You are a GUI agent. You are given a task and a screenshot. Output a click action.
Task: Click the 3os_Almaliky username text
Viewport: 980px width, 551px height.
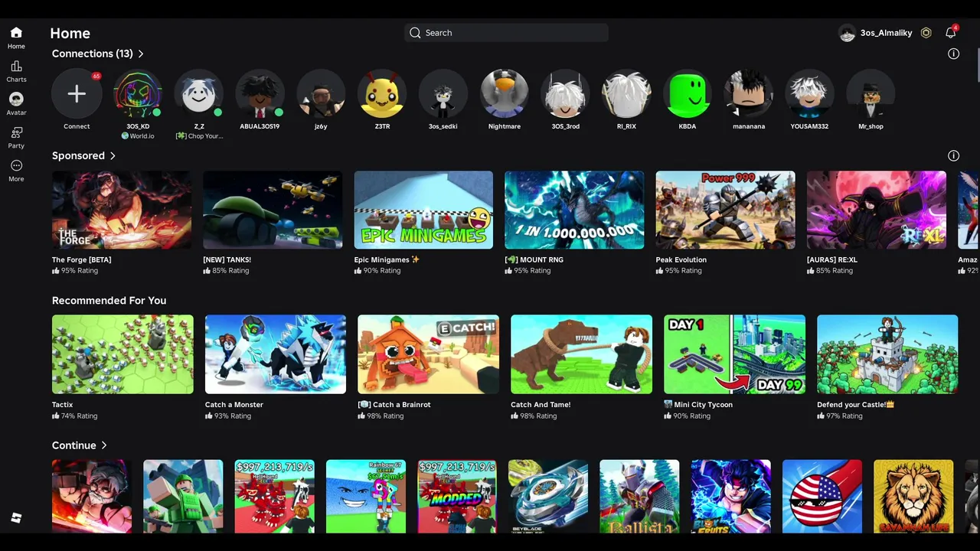886,33
